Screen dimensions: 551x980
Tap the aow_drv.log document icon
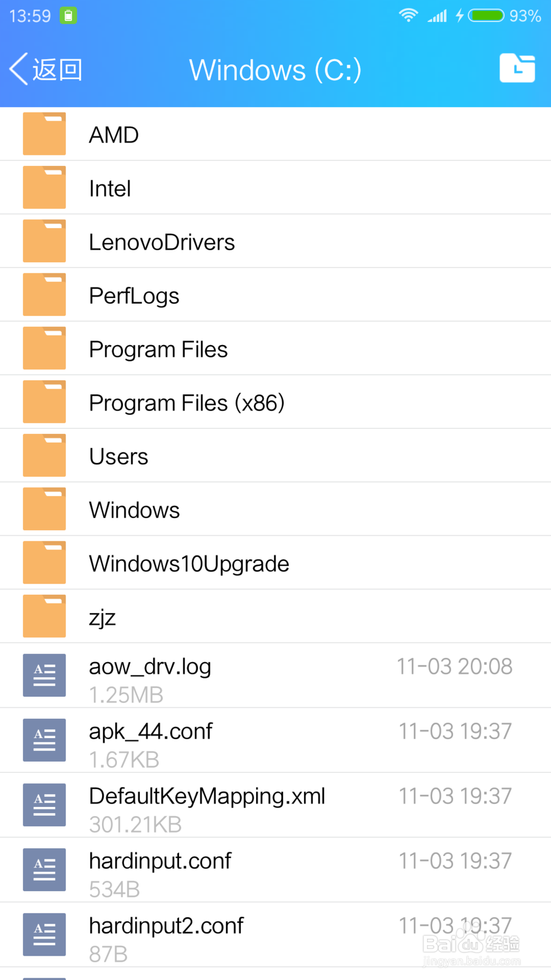[x=44, y=675]
